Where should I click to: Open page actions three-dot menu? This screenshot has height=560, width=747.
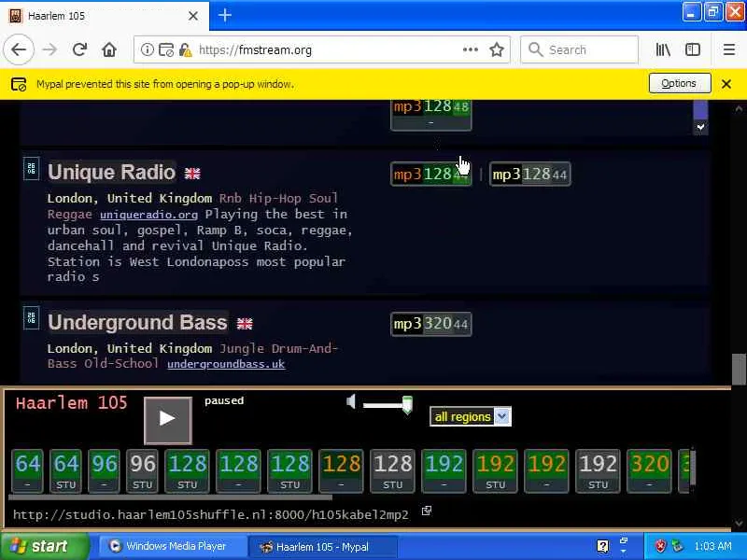pos(471,49)
